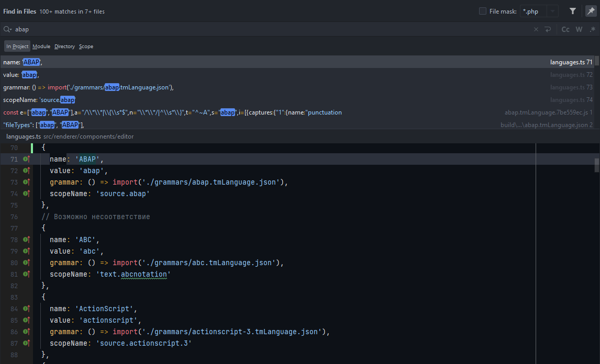
Task: Switch to the Directory scope tab
Action: [65, 46]
